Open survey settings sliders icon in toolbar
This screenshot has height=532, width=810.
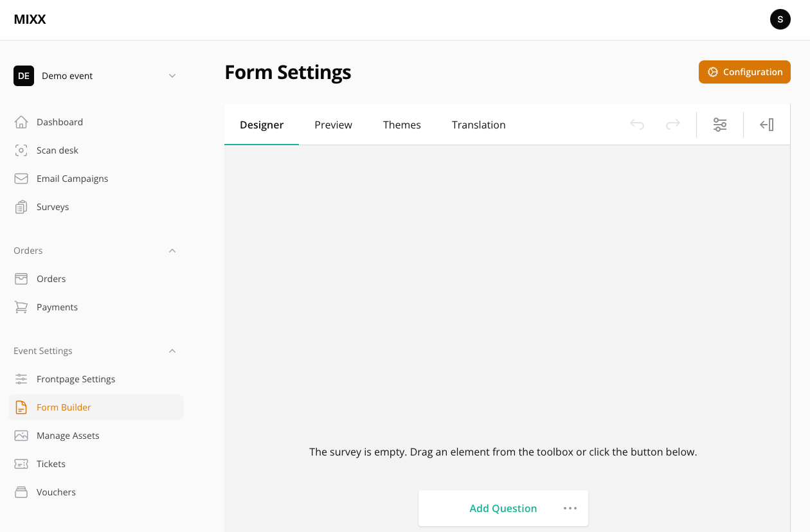pyautogui.click(x=720, y=125)
